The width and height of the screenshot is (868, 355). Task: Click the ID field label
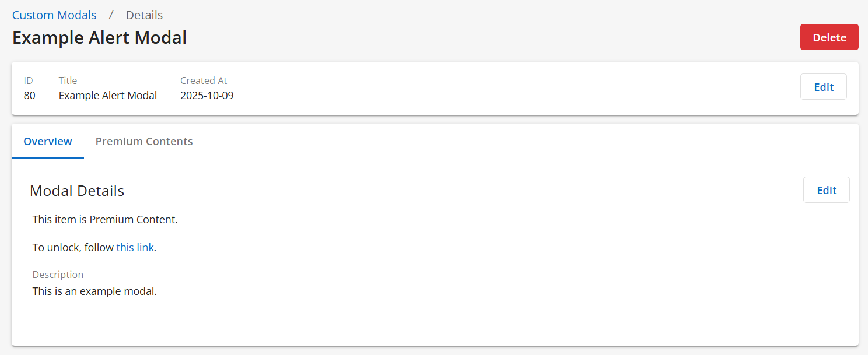tap(28, 80)
